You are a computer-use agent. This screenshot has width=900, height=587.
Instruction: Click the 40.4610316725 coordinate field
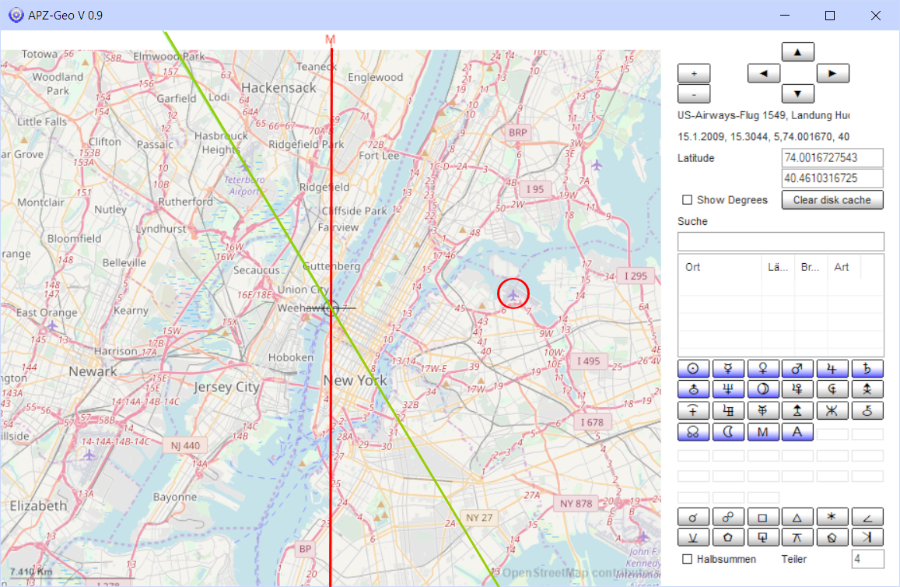pyautogui.click(x=832, y=178)
